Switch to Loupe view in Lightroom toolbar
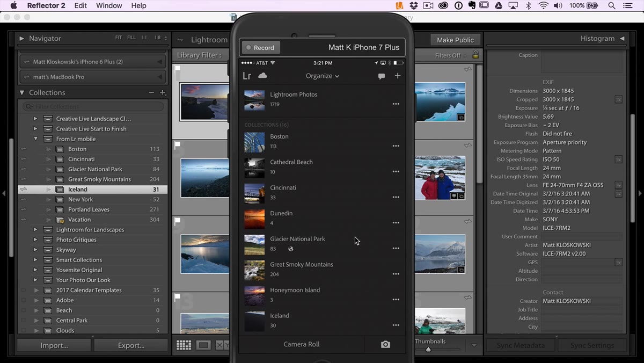This screenshot has height=363, width=644. pyautogui.click(x=203, y=345)
